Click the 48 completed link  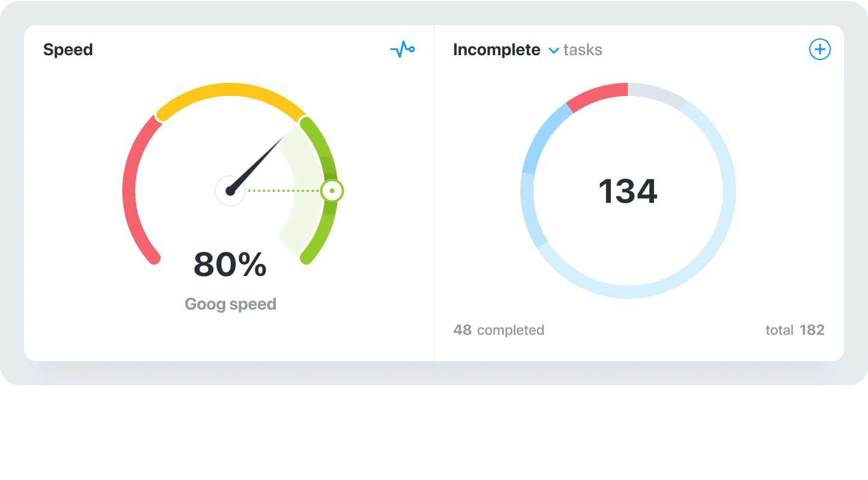pyautogui.click(x=498, y=329)
